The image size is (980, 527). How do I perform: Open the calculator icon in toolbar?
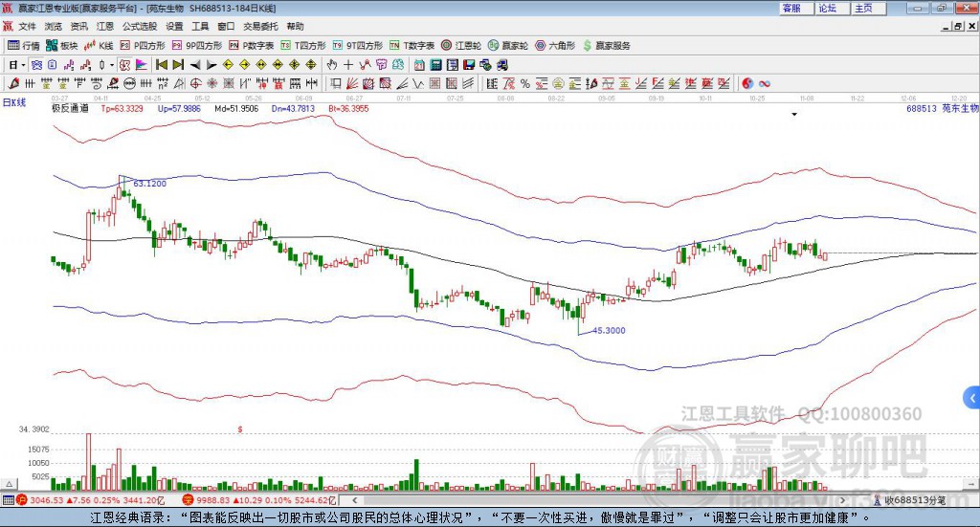pos(435,65)
